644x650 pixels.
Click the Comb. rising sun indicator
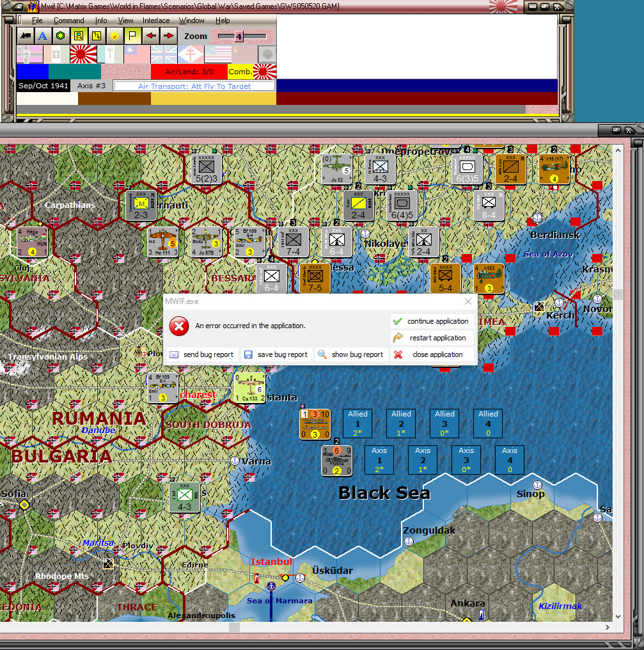point(262,71)
